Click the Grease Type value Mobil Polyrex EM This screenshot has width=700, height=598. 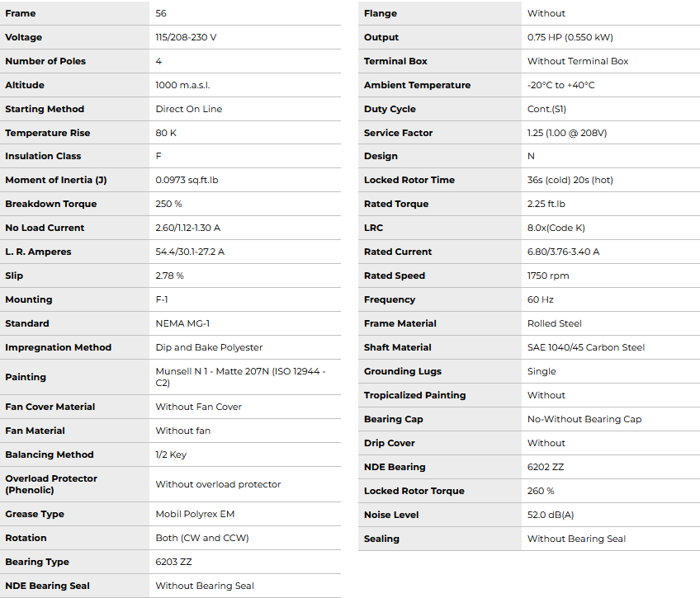[x=195, y=514]
